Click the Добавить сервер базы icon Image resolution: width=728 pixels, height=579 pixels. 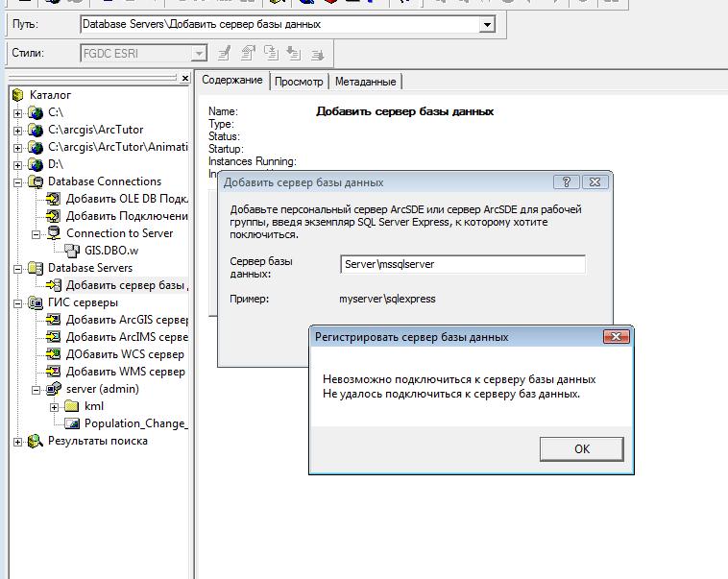(x=54, y=285)
